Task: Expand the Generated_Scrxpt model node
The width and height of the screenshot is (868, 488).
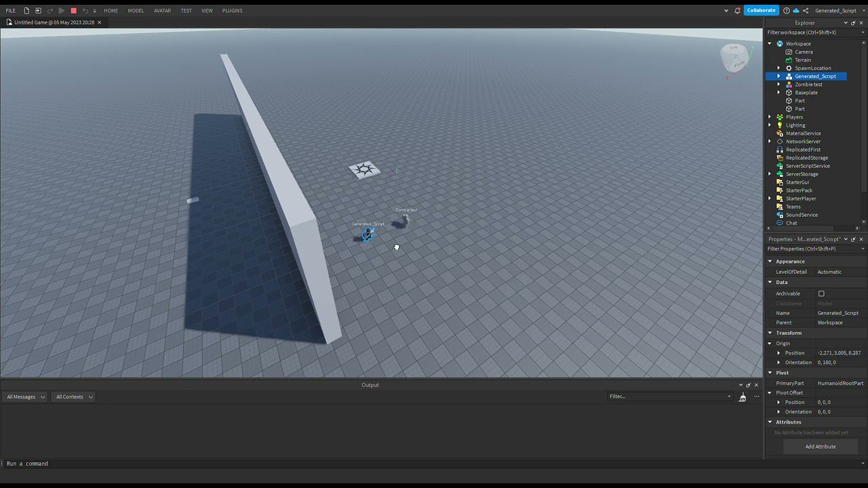Action: [778, 77]
